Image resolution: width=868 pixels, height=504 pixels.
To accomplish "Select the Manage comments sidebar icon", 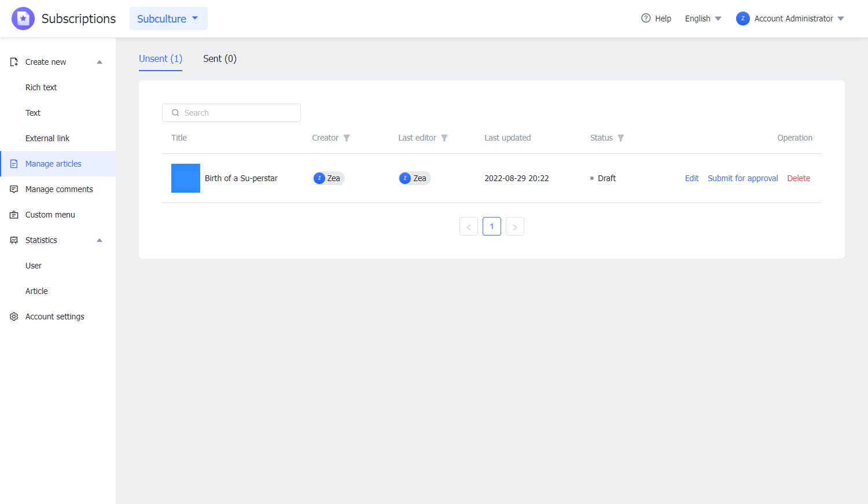I will coord(13,189).
